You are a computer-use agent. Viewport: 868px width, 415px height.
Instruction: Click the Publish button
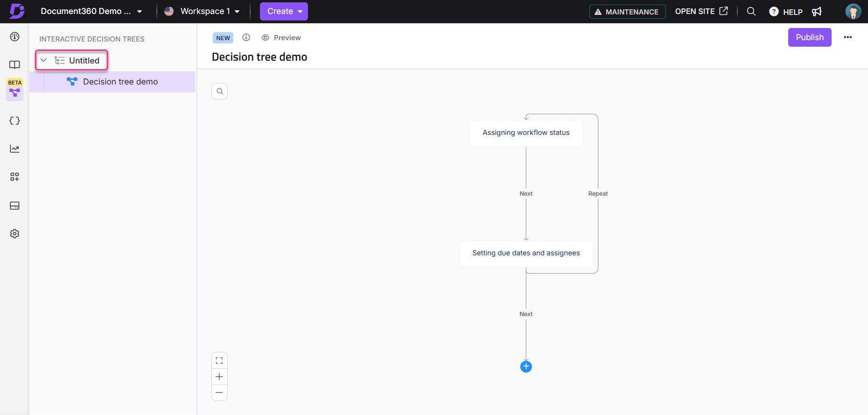pyautogui.click(x=810, y=37)
